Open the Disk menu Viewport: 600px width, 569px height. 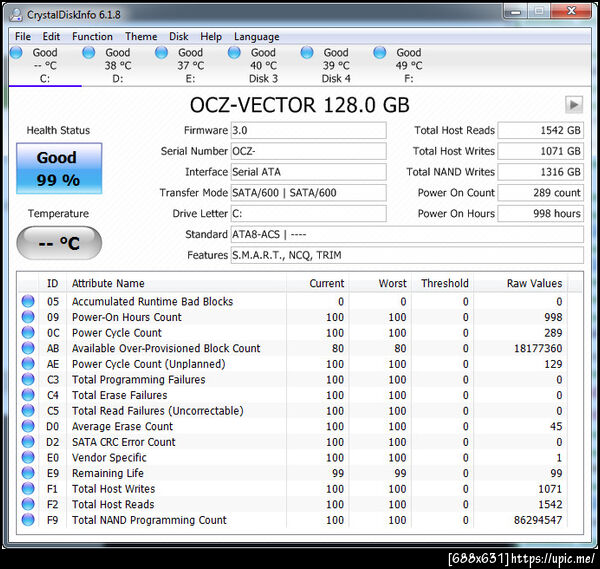click(179, 37)
